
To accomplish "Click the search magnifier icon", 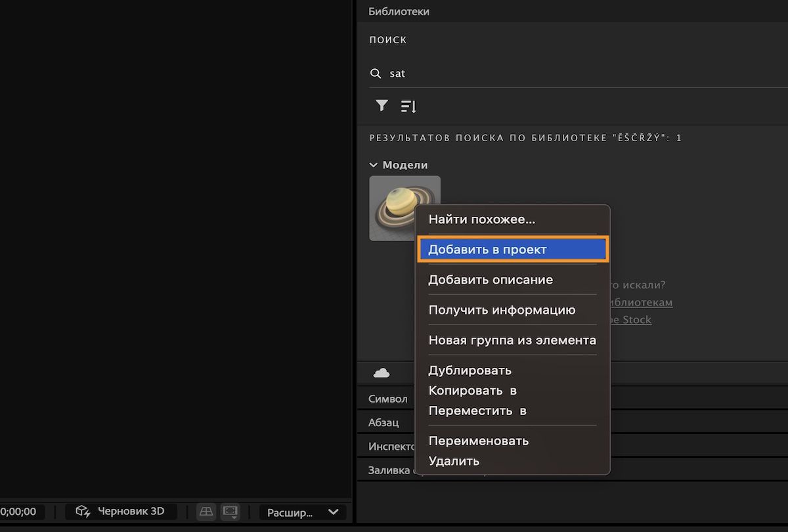I will (376, 74).
